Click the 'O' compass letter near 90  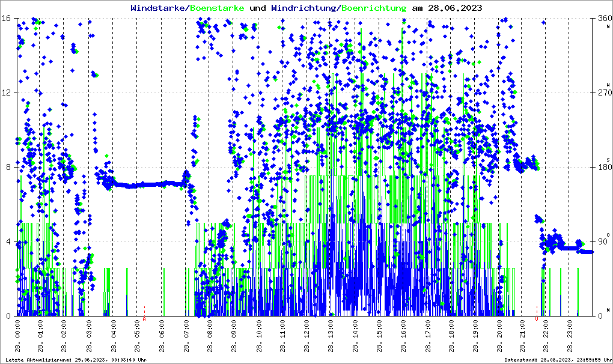click(x=608, y=235)
